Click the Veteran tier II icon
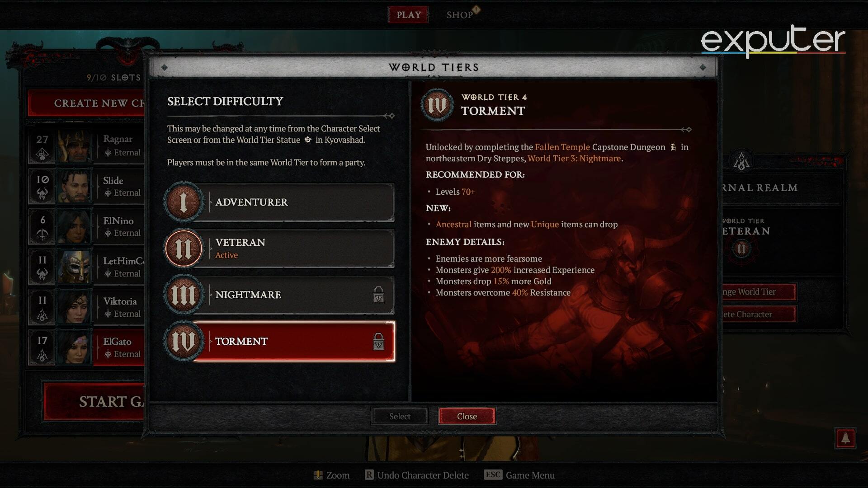The width and height of the screenshot is (868, 488). tap(184, 248)
